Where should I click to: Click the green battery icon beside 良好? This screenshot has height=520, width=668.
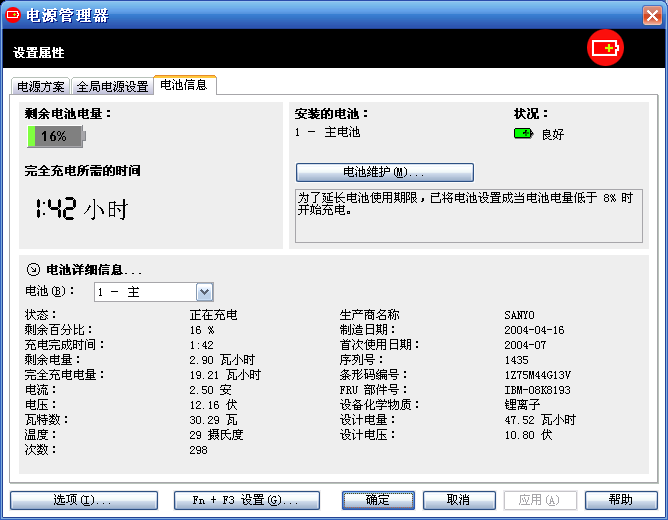[523, 133]
